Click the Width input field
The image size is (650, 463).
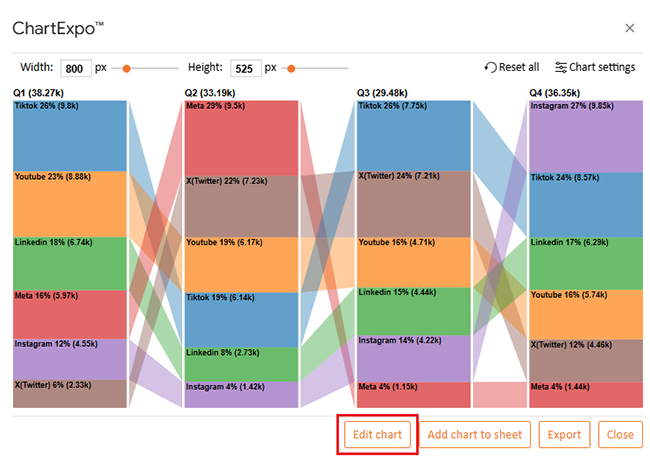coord(75,68)
